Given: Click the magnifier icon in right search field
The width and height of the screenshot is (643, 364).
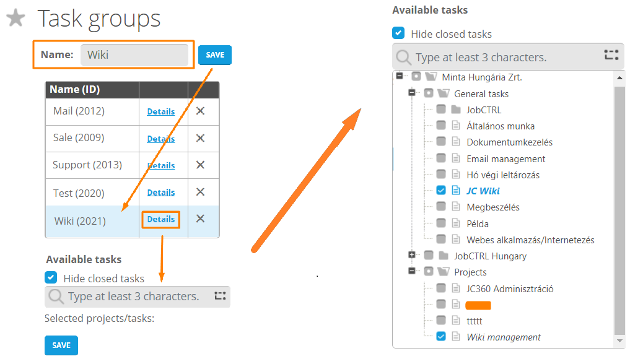Looking at the screenshot, I should coord(404,58).
